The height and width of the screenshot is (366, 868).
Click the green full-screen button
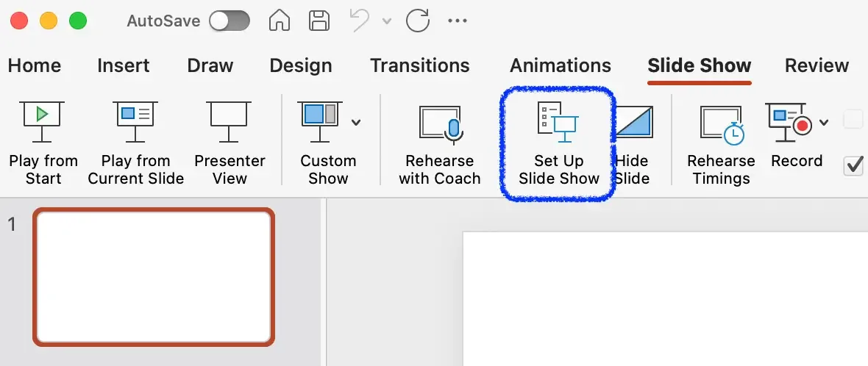(78, 21)
